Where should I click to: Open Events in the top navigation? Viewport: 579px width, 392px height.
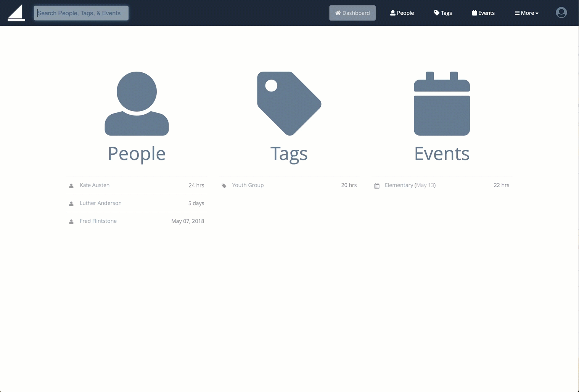[483, 13]
